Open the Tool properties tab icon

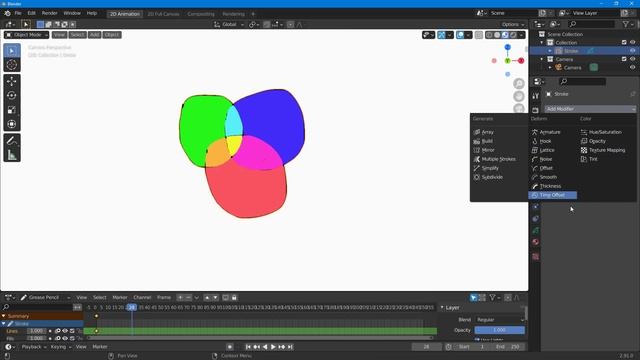pyautogui.click(x=536, y=96)
